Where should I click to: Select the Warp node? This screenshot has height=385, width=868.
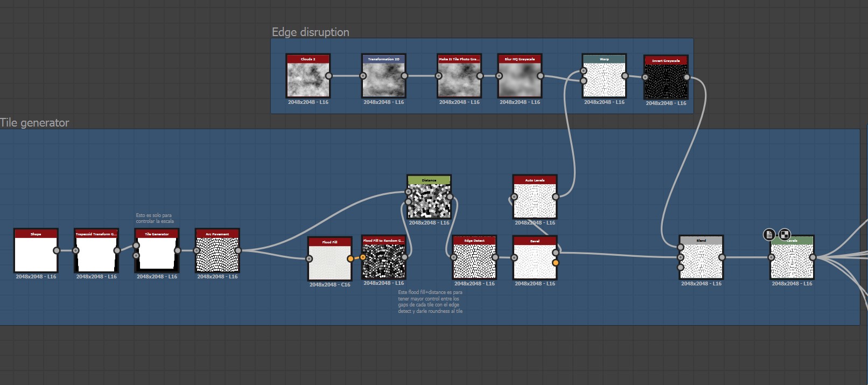pyautogui.click(x=604, y=76)
